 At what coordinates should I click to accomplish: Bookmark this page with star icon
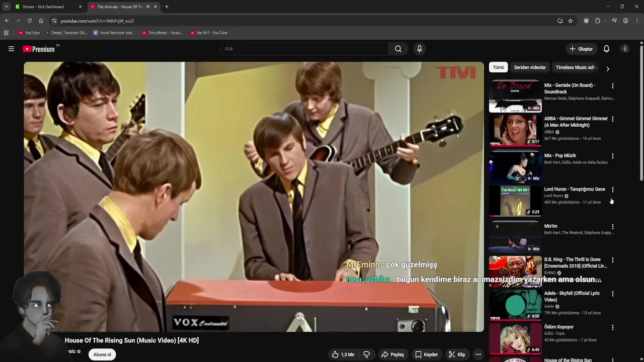[570, 21]
